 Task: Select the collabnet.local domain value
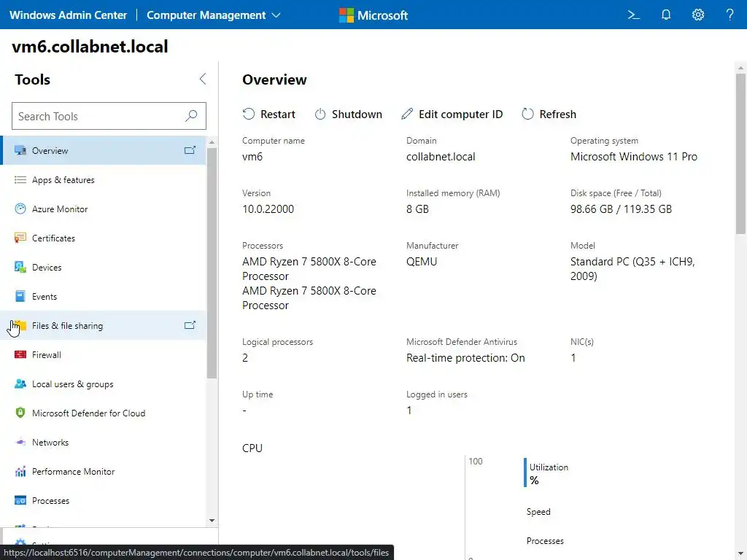(x=441, y=157)
